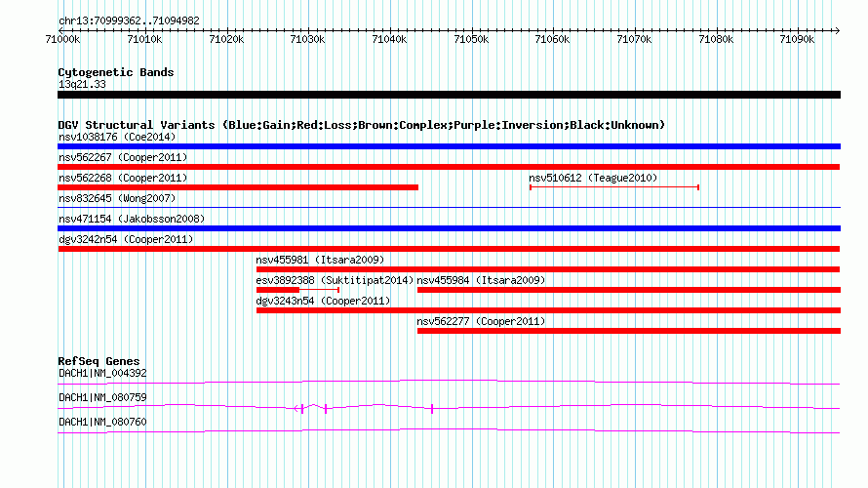Open the DACH1|NM_080760 transcript label

pos(102,422)
